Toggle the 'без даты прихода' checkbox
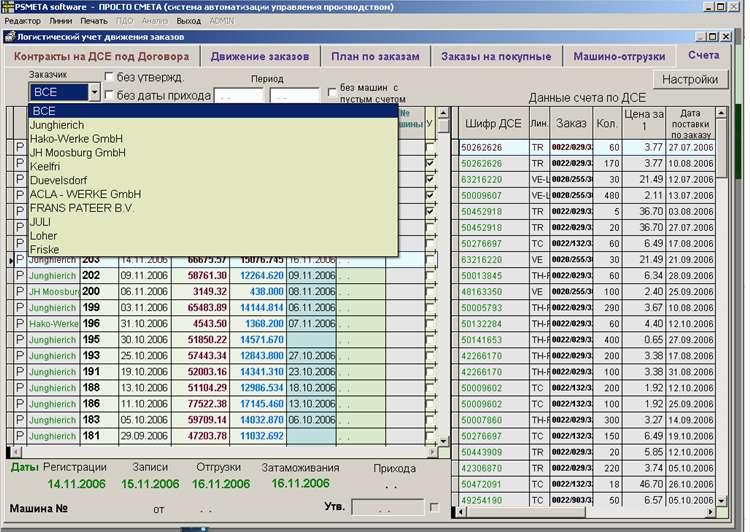750x532 pixels. pos(109,96)
